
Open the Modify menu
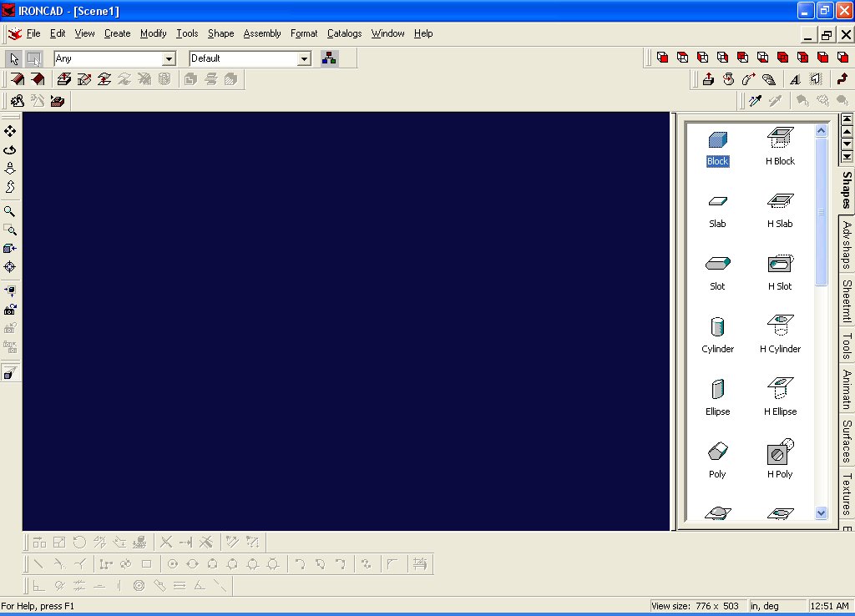click(154, 33)
